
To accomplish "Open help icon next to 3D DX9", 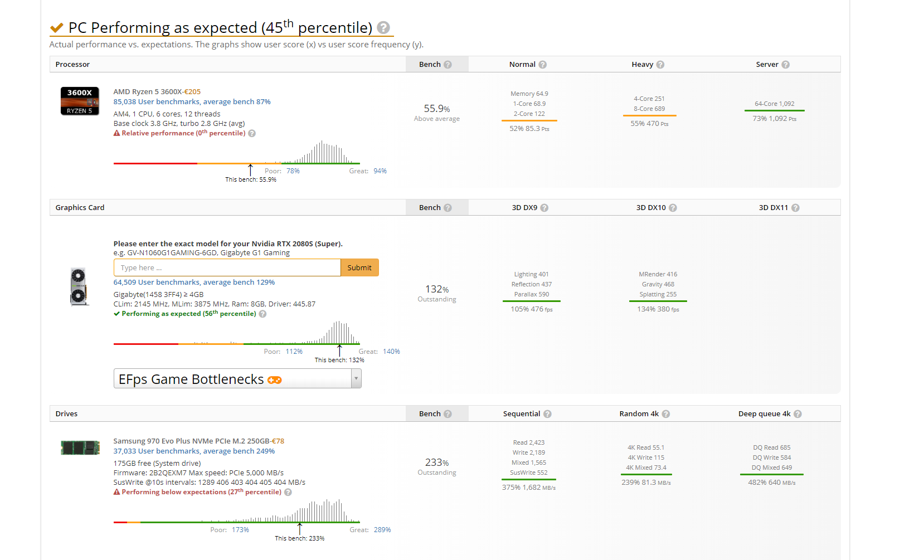I will click(x=544, y=208).
